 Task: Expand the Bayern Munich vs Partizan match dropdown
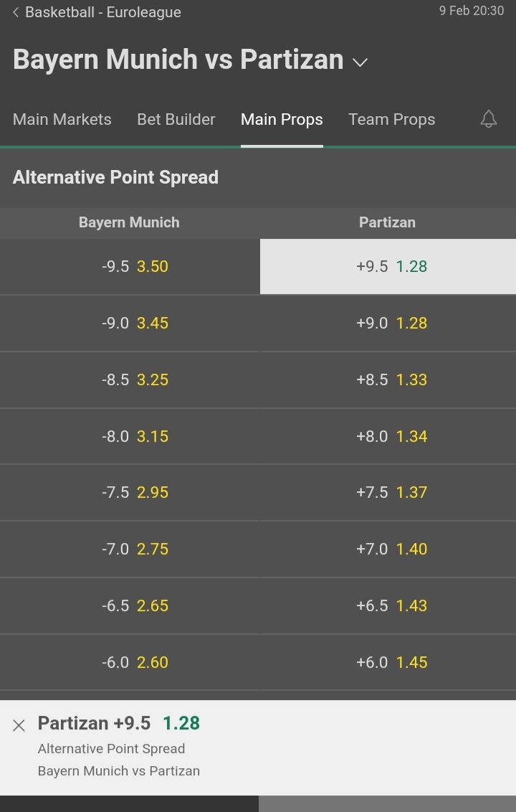click(360, 62)
